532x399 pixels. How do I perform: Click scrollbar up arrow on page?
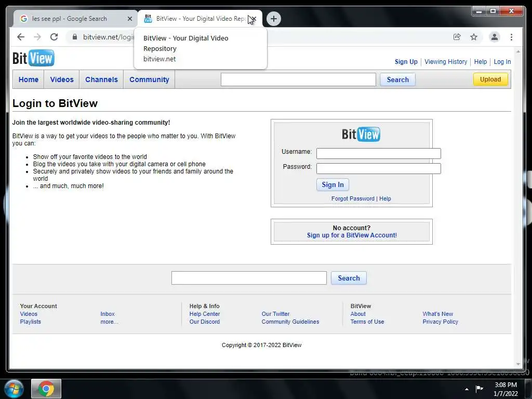coord(518,51)
